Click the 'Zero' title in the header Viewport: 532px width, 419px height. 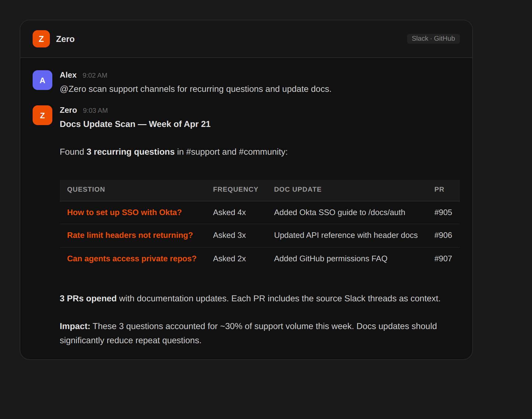(x=65, y=39)
